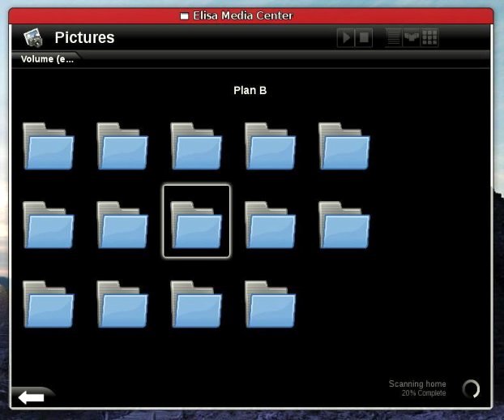Click the 'Scanning home' status text
This screenshot has width=504, height=420.
pos(417,384)
